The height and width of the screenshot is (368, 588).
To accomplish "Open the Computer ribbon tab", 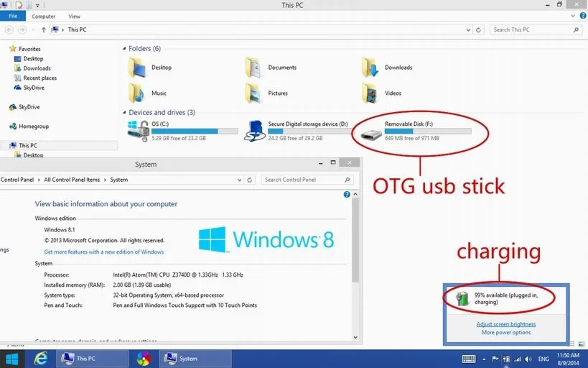I will pos(44,17).
